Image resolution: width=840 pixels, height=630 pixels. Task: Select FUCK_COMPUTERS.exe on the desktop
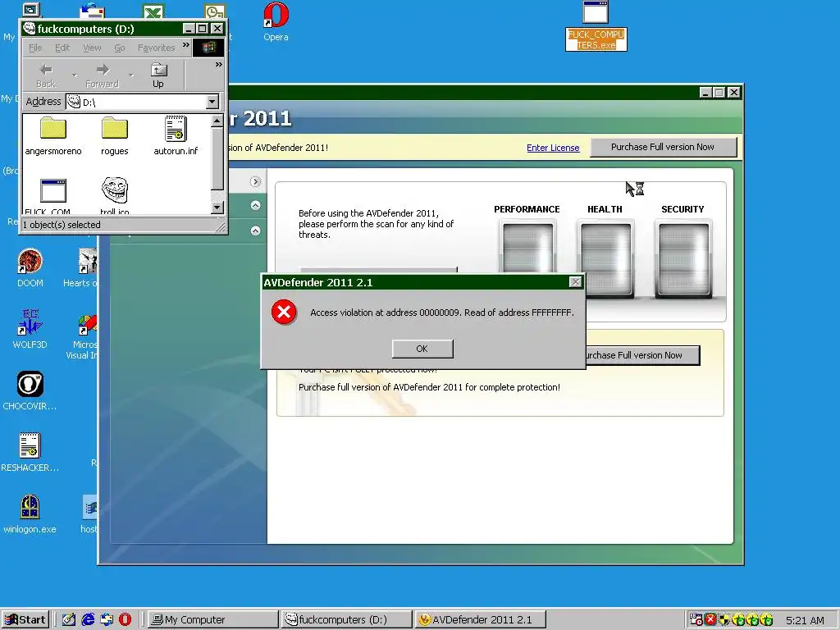tap(596, 25)
